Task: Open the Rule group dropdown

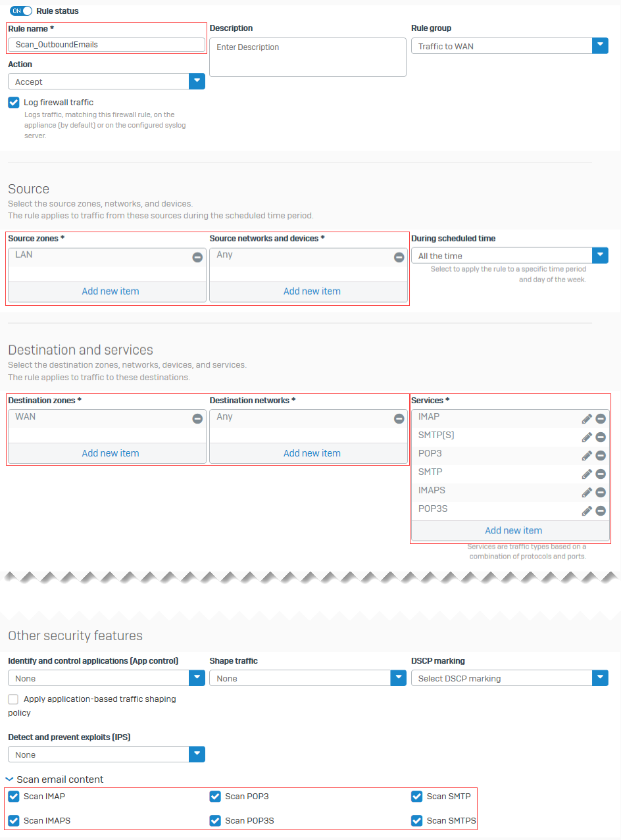Action: [x=599, y=45]
